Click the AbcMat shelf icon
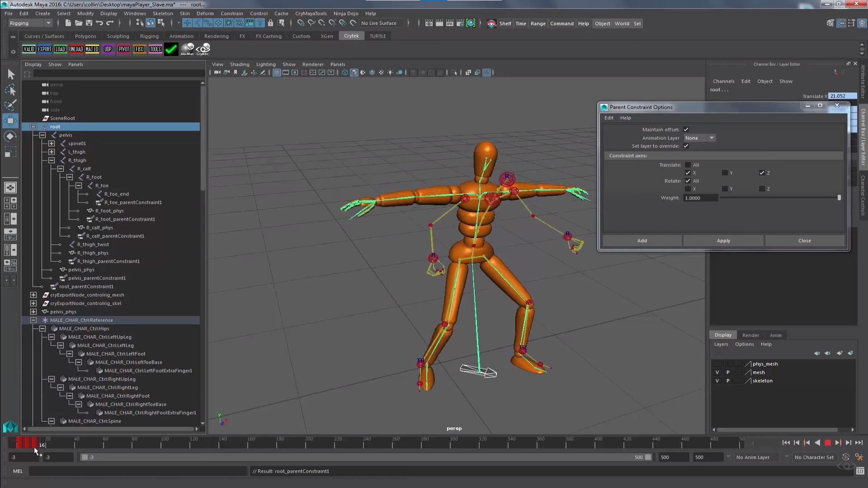The image size is (868, 488). tap(187, 49)
